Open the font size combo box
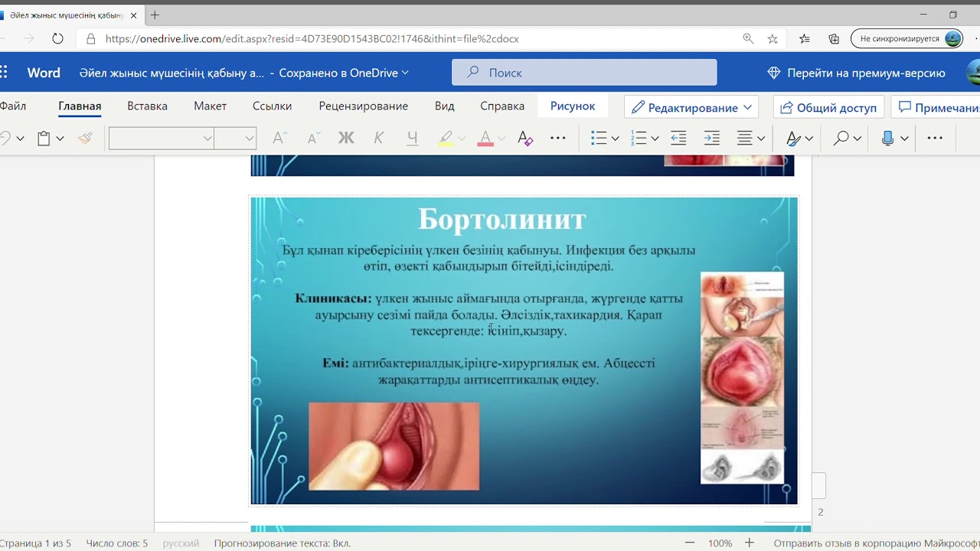Screen dimensions: 980x551 pos(235,139)
